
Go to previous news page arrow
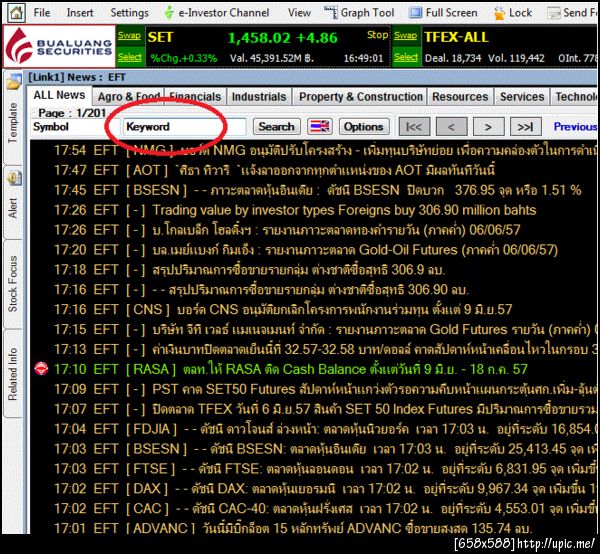coord(451,127)
